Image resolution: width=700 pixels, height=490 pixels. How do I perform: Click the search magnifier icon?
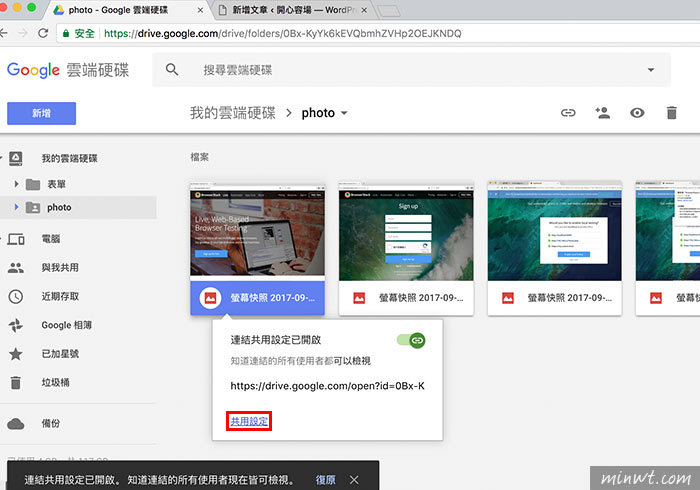(x=172, y=70)
